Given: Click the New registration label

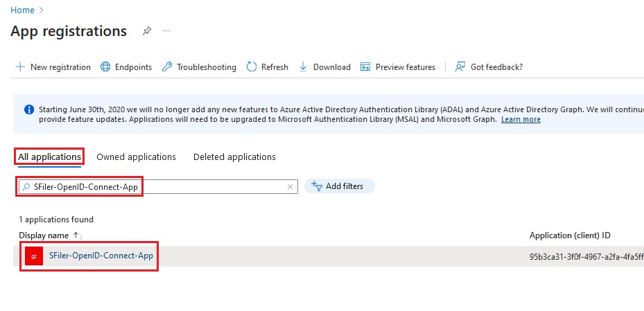Looking at the screenshot, I should tap(60, 67).
